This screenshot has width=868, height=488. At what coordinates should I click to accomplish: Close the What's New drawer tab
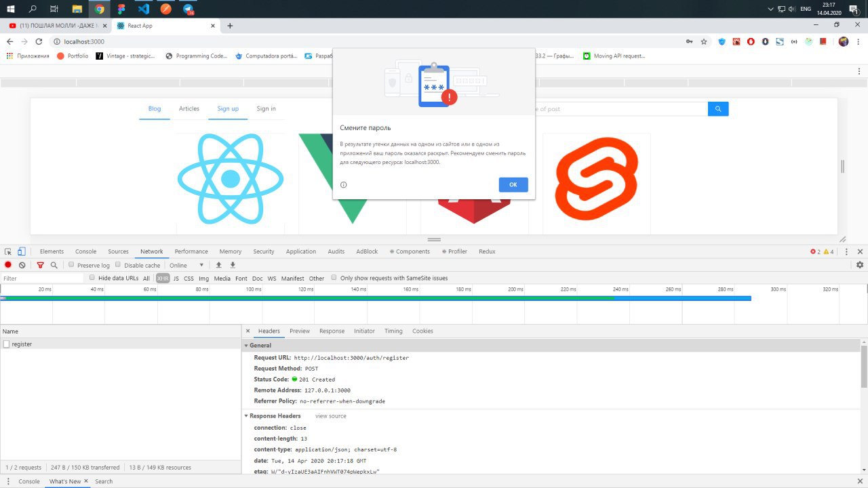coord(85,481)
